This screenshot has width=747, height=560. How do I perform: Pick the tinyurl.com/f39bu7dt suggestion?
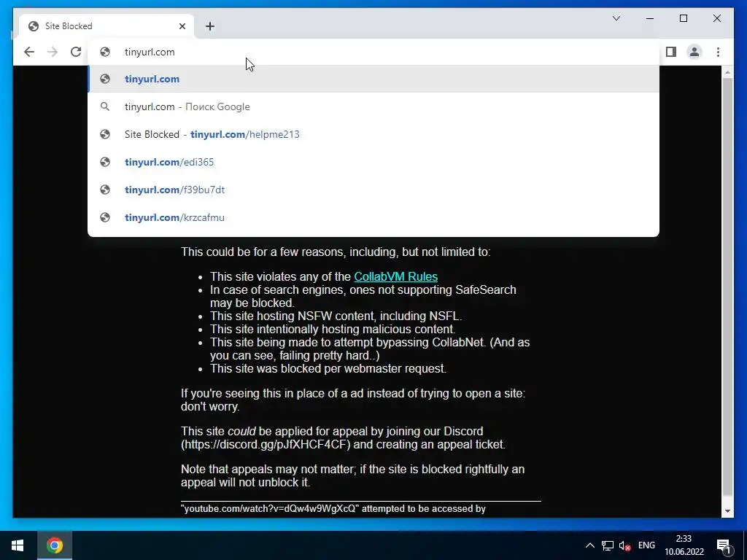click(373, 190)
